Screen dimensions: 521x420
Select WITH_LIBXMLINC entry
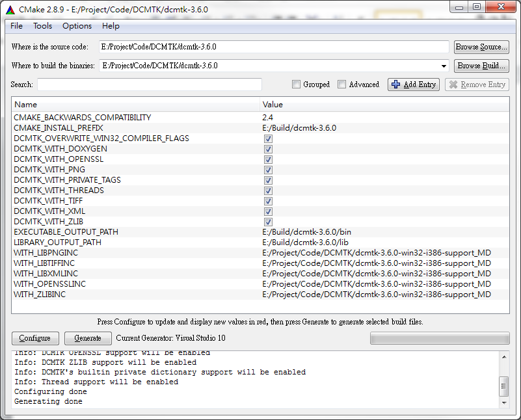(x=46, y=274)
